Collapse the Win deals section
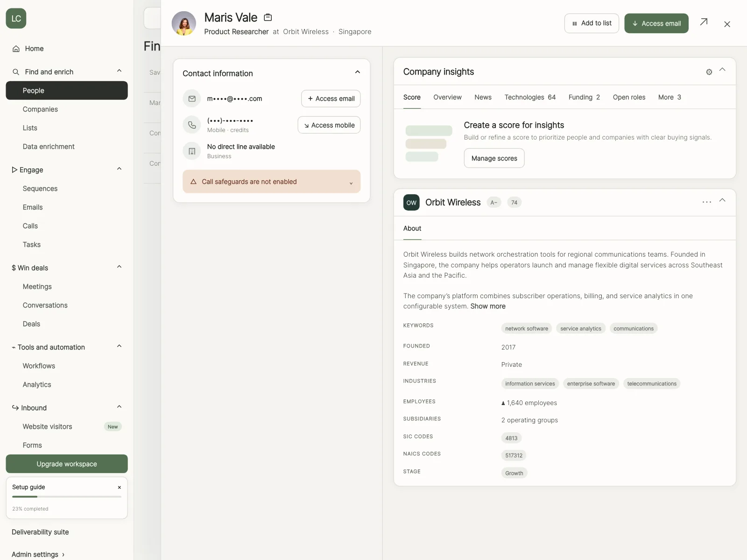Screen dimensions: 747x560 (119, 267)
